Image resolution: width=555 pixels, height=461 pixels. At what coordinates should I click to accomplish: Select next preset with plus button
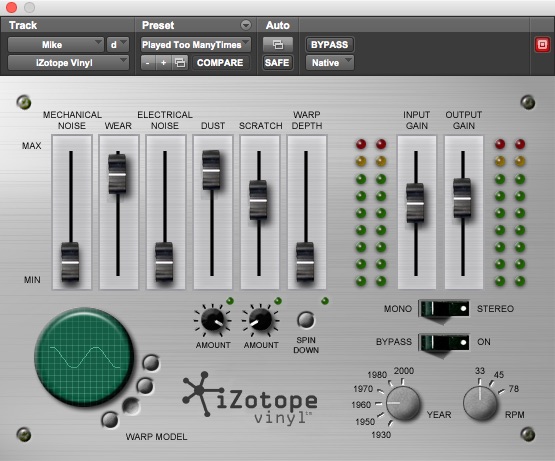pyautogui.click(x=164, y=63)
